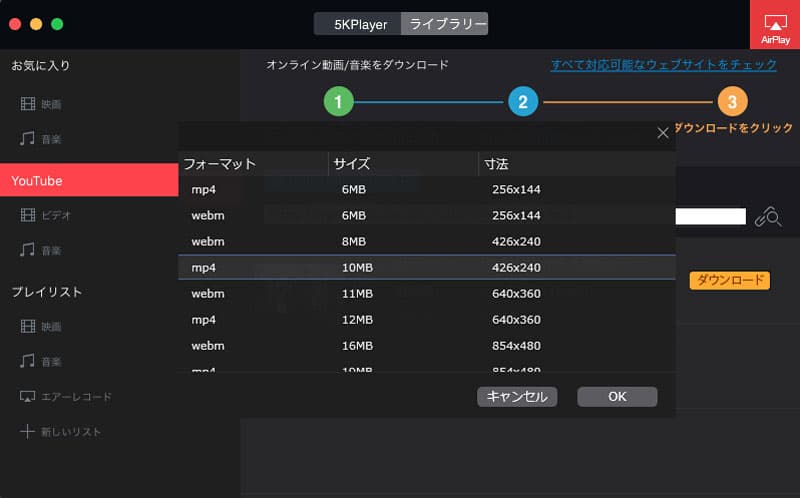Click the macOS yellow minimize window button
This screenshot has height=498, width=800.
[x=36, y=24]
